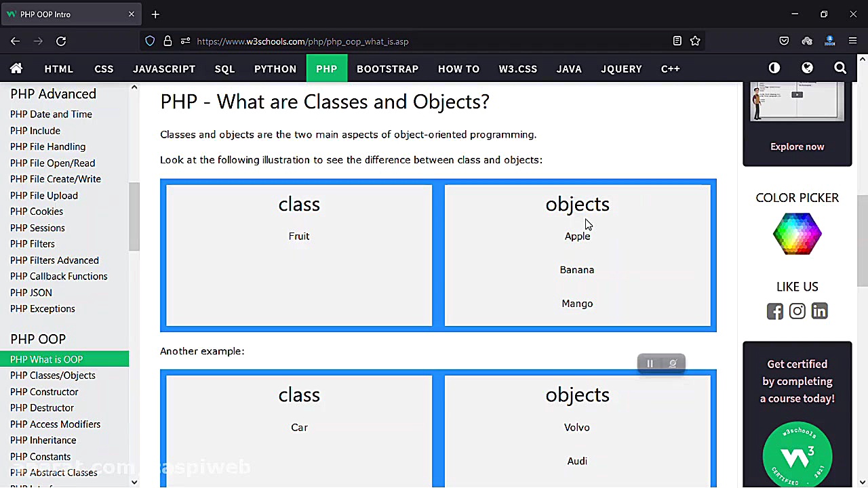Open JAVA in top navigation
This screenshot has height=488, width=868.
coord(569,68)
